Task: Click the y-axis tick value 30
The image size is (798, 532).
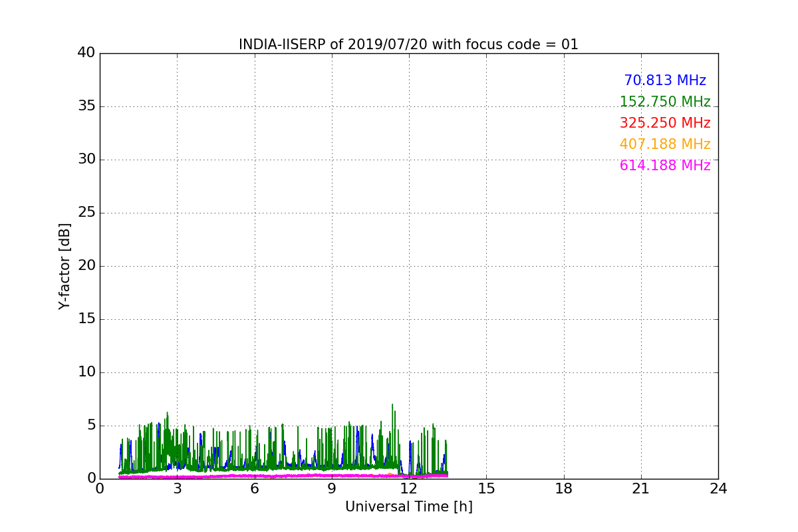Action: 86,160
